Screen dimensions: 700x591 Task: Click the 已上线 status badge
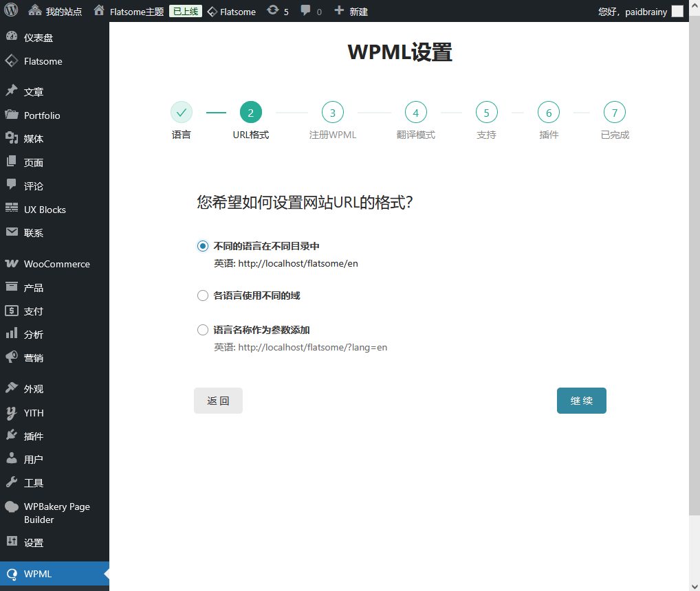coord(186,11)
